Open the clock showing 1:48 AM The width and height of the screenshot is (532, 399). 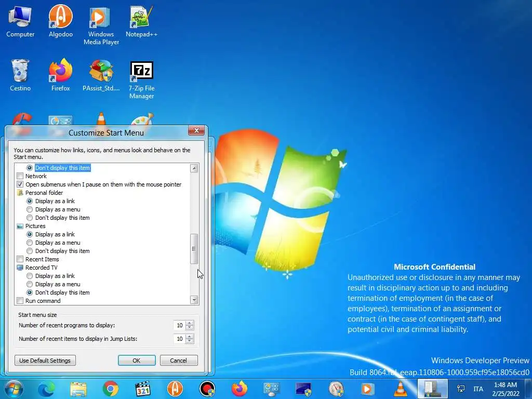point(506,389)
